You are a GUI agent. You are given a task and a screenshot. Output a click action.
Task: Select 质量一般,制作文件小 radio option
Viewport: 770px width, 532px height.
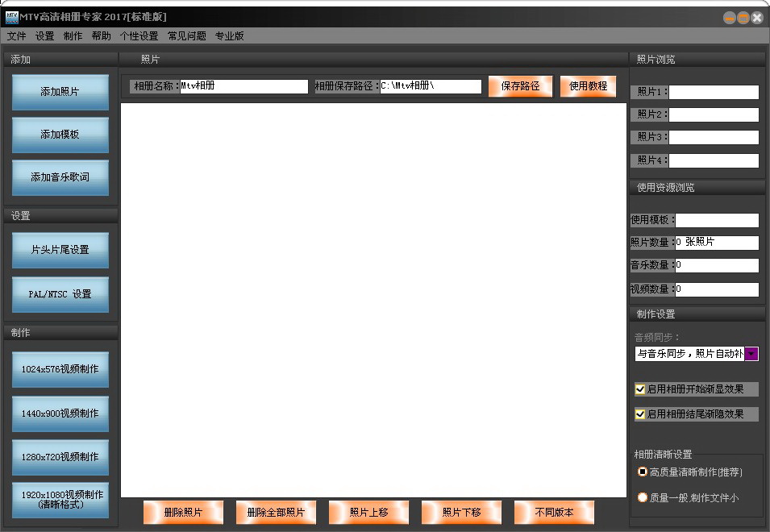643,497
